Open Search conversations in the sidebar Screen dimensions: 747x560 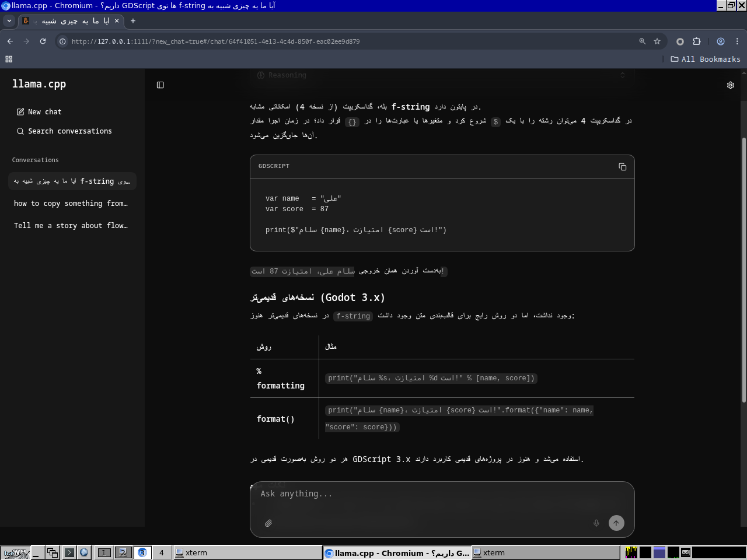[64, 131]
